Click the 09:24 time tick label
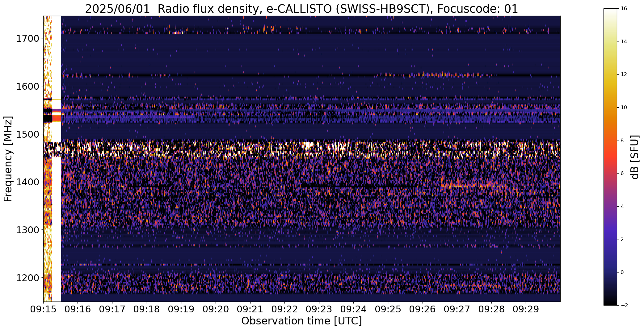This screenshot has width=644, height=330. (x=353, y=309)
